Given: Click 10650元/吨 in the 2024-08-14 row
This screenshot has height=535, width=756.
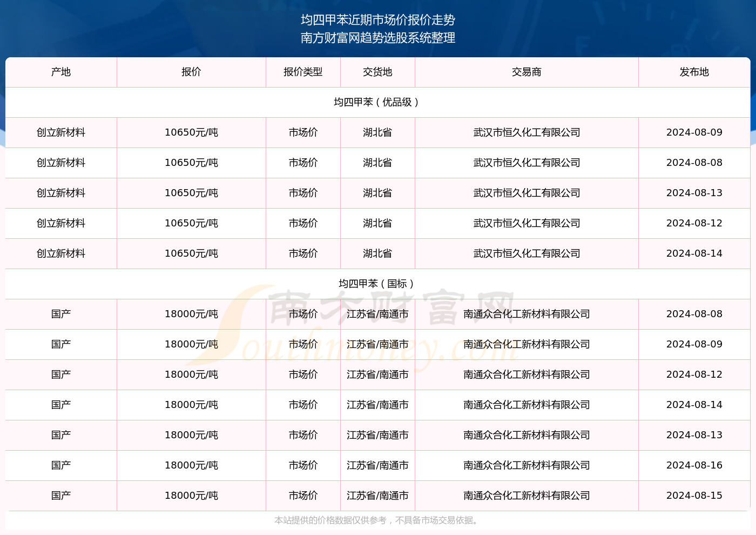Looking at the screenshot, I should click(x=191, y=253).
